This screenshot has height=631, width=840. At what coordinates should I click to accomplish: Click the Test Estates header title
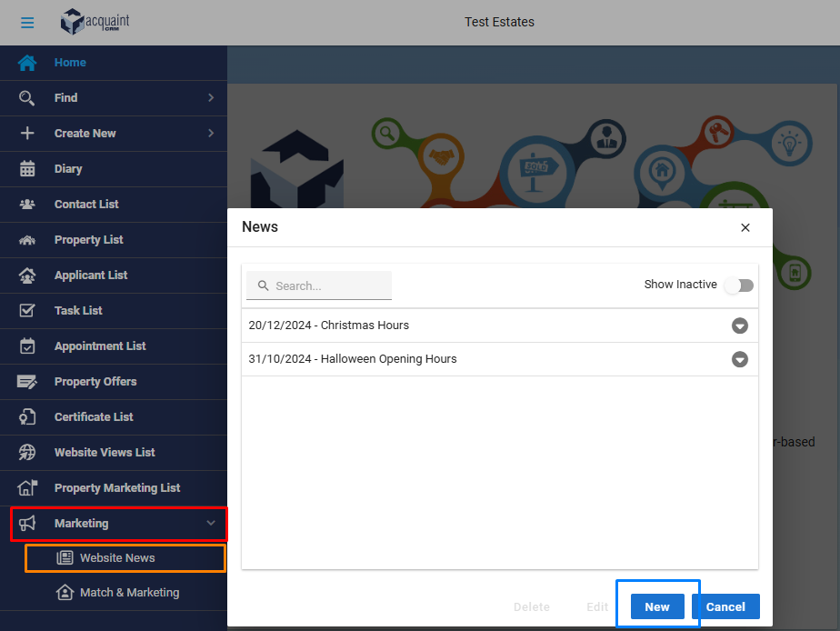pos(499,22)
